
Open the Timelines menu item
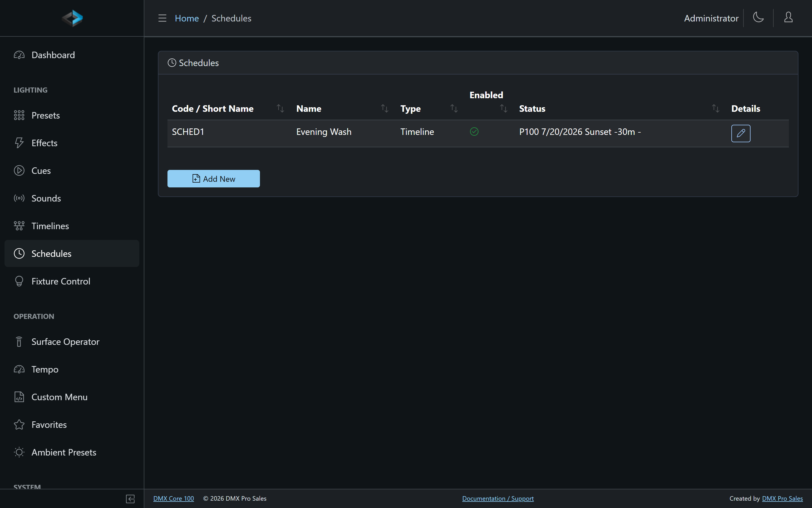(x=72, y=226)
